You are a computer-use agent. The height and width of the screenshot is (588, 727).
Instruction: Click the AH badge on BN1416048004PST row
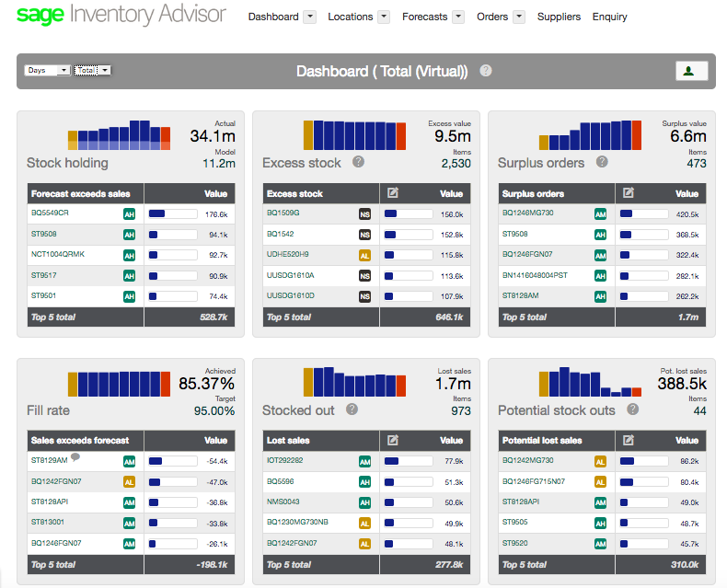coord(600,276)
